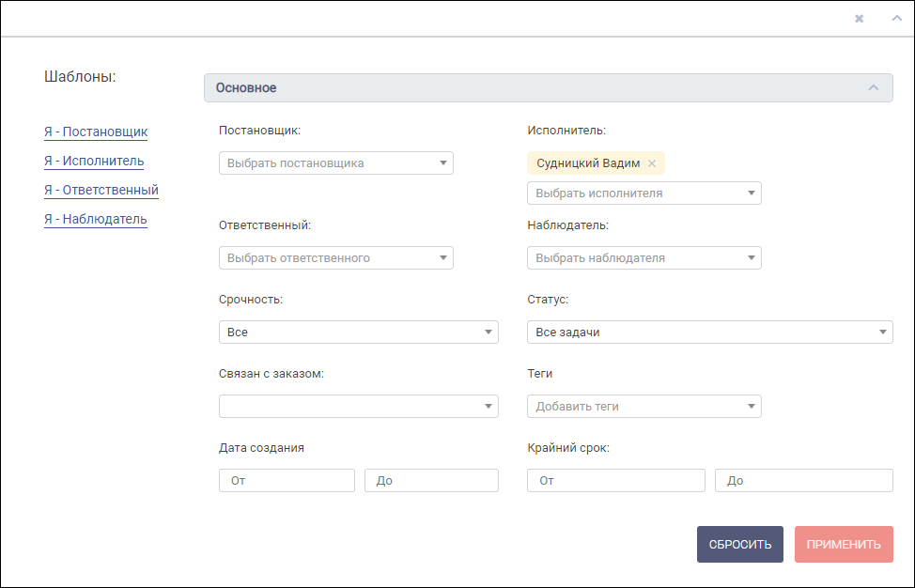Viewport: 915px width, 588px height.
Task: Select the Я - Постановщик template
Action: pos(96,132)
